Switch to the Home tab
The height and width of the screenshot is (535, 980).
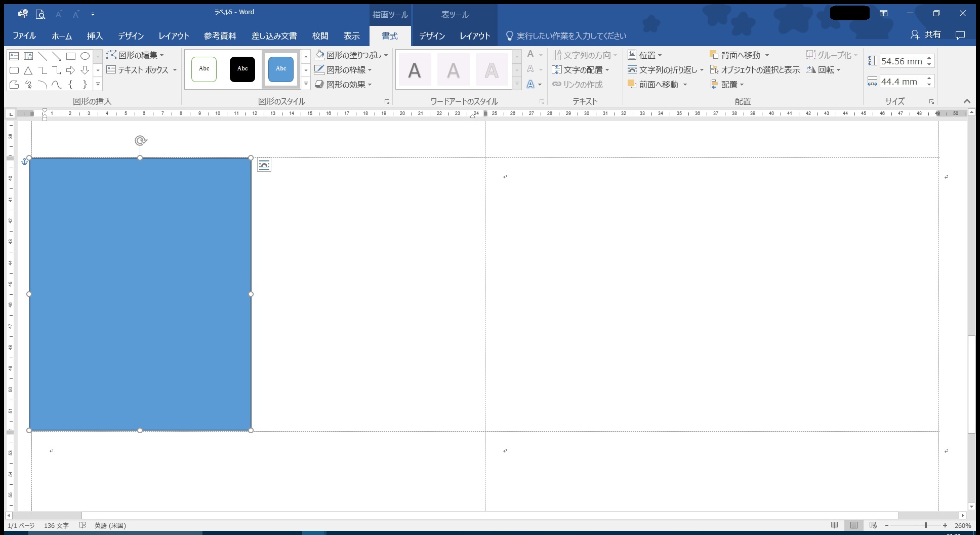coord(62,36)
